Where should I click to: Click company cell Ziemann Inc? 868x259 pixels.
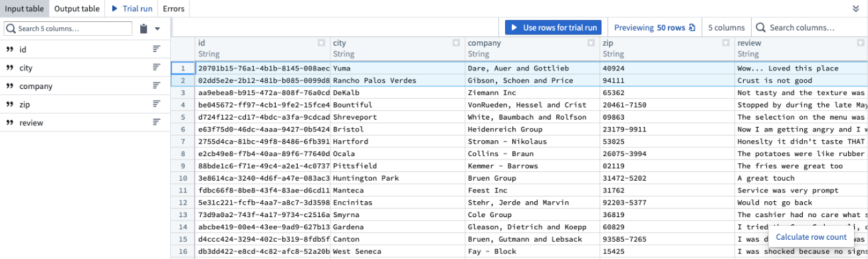click(x=532, y=93)
